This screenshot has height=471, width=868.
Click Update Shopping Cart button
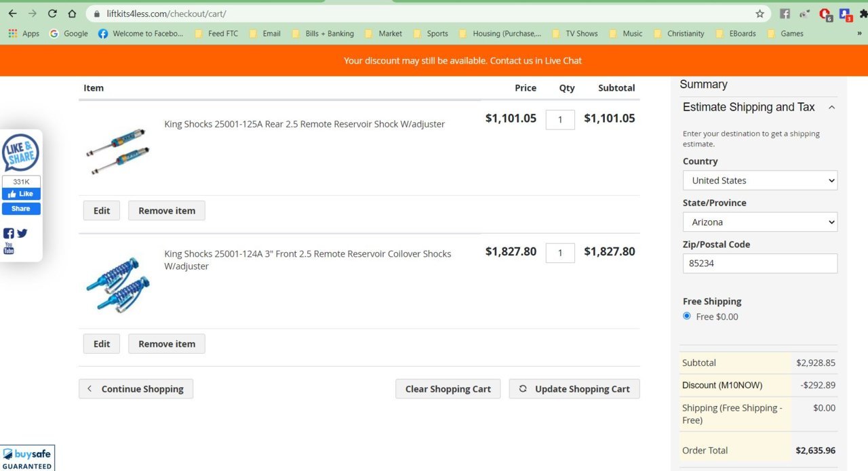point(574,389)
